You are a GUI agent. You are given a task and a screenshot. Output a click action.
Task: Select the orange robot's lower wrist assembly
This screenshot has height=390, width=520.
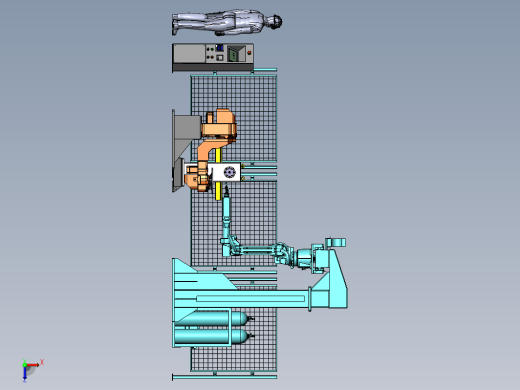[x=197, y=179]
